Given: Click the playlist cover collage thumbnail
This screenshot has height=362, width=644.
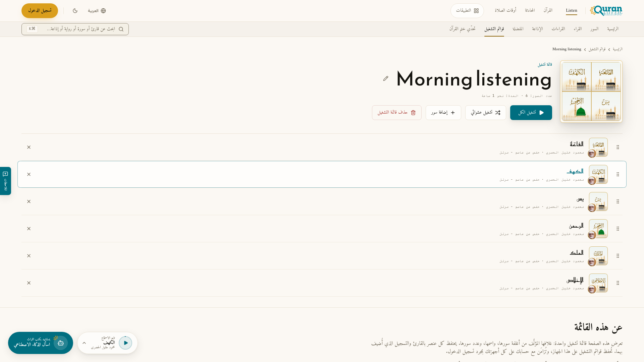Looking at the screenshot, I should [591, 92].
